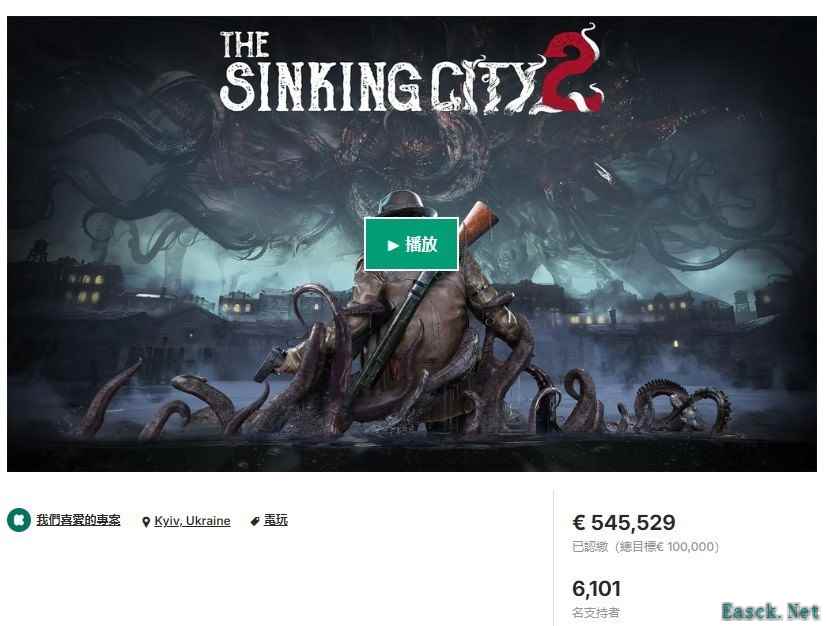
Task: Select the € 545,529 pledged amount
Action: click(624, 522)
